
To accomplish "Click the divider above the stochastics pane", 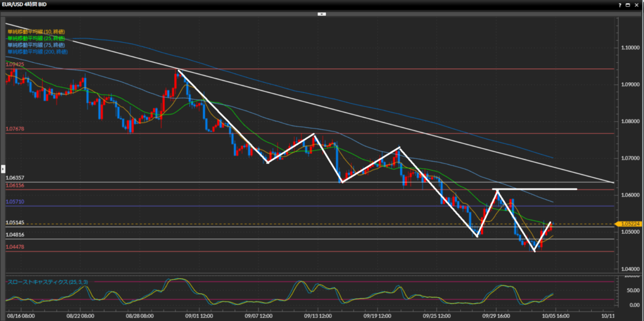I will (x=308, y=275).
